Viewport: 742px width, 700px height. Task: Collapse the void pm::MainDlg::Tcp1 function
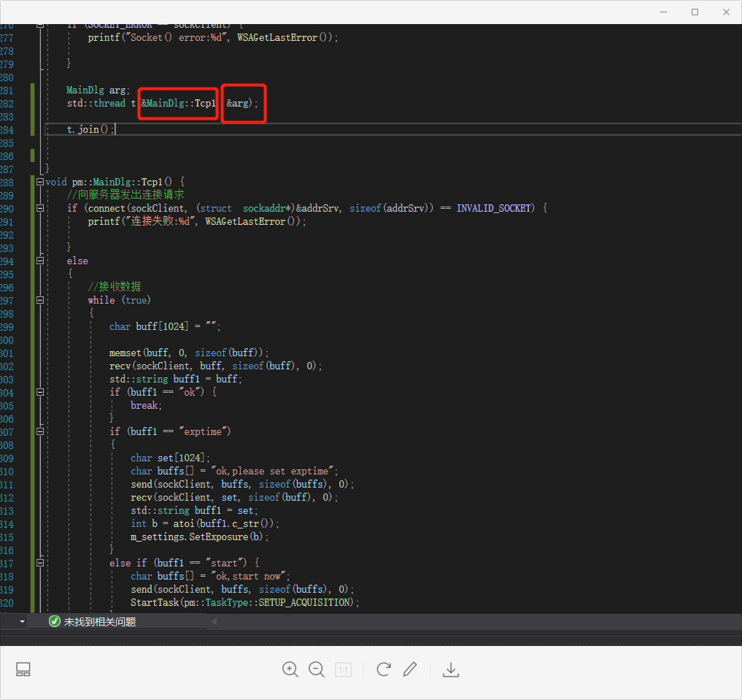coord(40,182)
